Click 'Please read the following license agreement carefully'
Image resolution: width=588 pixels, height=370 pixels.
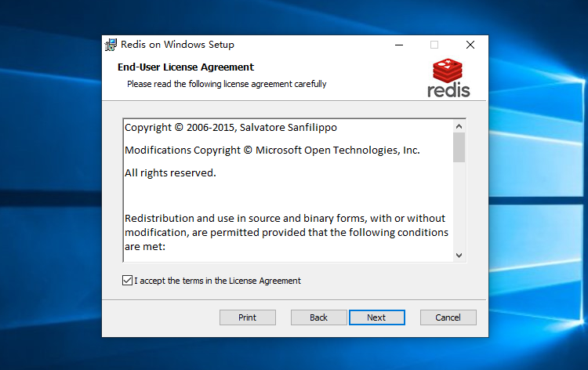pos(227,84)
